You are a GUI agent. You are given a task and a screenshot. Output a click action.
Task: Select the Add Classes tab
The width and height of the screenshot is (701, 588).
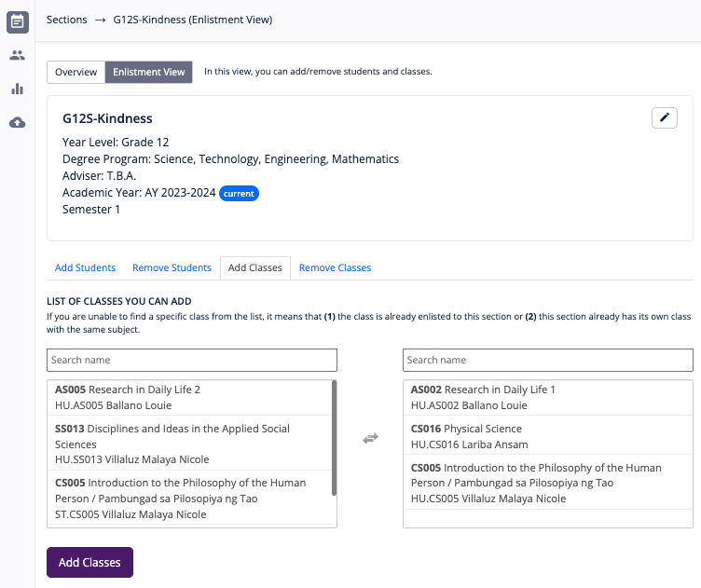(254, 267)
